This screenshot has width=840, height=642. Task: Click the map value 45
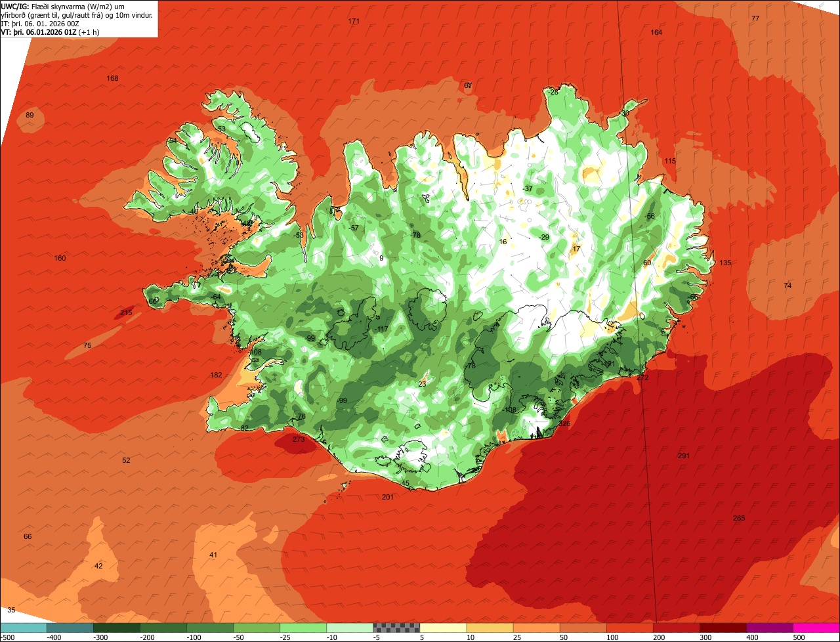click(x=406, y=484)
